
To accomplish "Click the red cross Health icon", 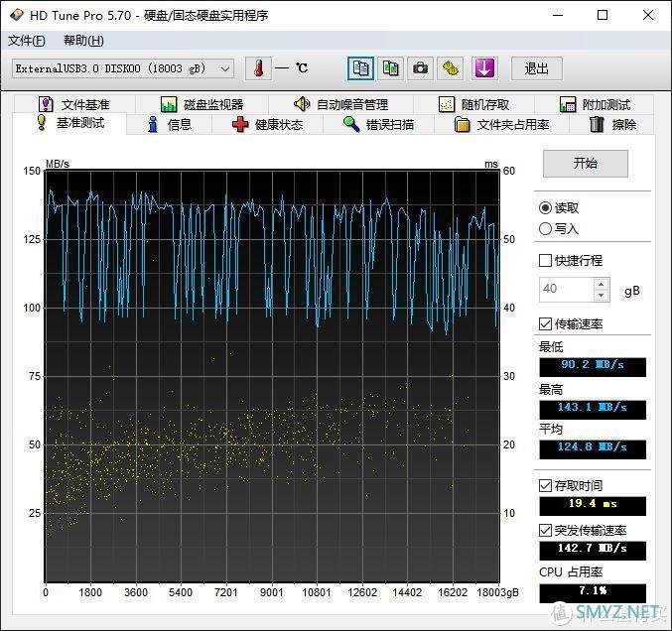I will point(240,124).
